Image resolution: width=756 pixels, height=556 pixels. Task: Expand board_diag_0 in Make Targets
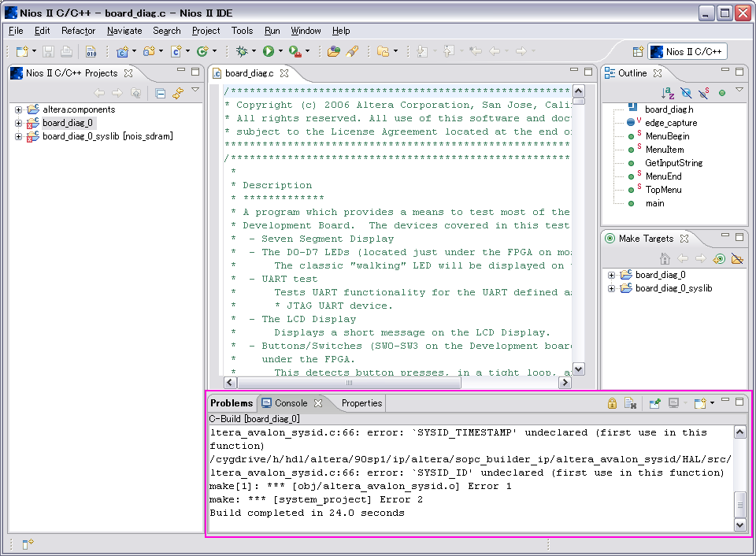coord(611,276)
